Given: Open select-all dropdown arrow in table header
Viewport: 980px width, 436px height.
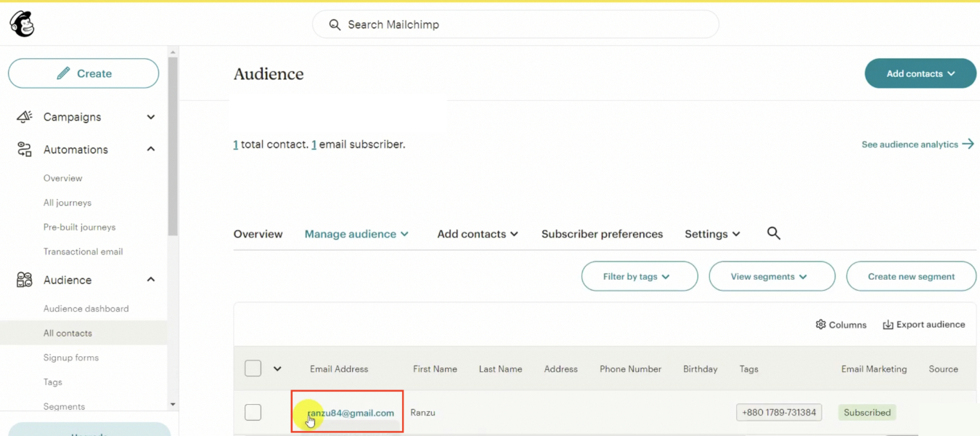Looking at the screenshot, I should (x=277, y=368).
